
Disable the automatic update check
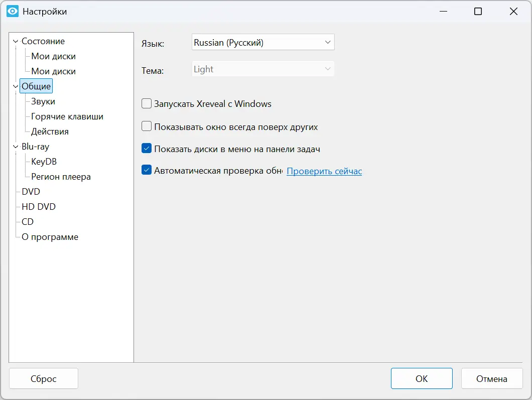[x=147, y=170]
